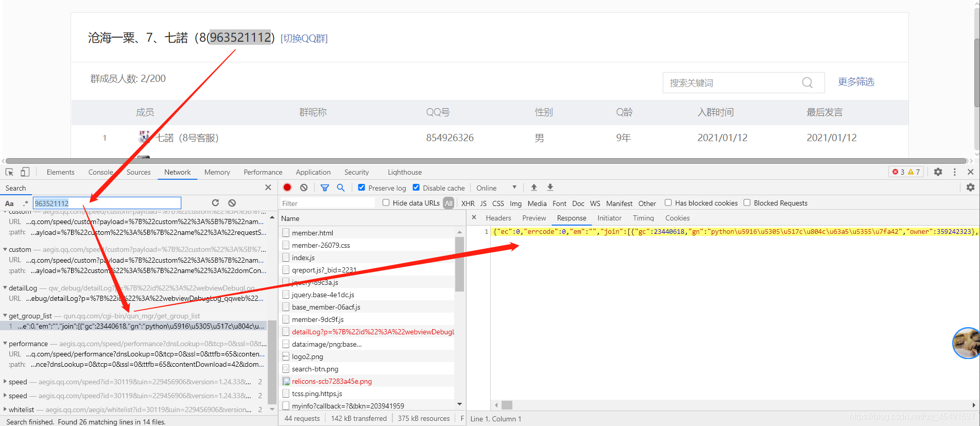Click the 切换QQ群 link
980x426 pixels.
(x=304, y=38)
